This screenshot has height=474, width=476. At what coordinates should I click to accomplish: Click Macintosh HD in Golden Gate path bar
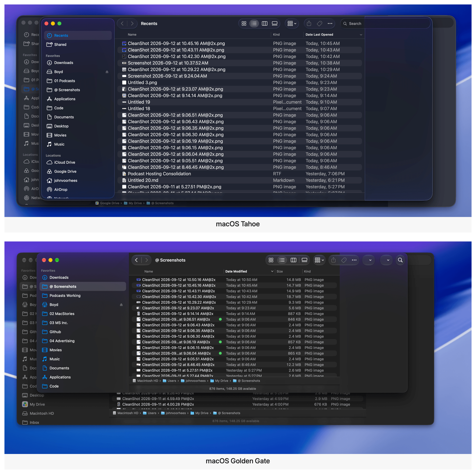(145, 381)
